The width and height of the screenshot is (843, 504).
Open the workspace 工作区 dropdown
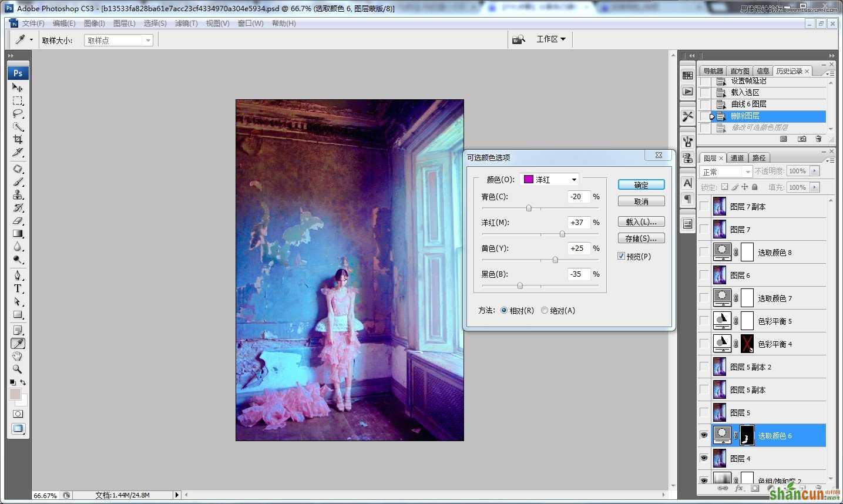coord(551,39)
